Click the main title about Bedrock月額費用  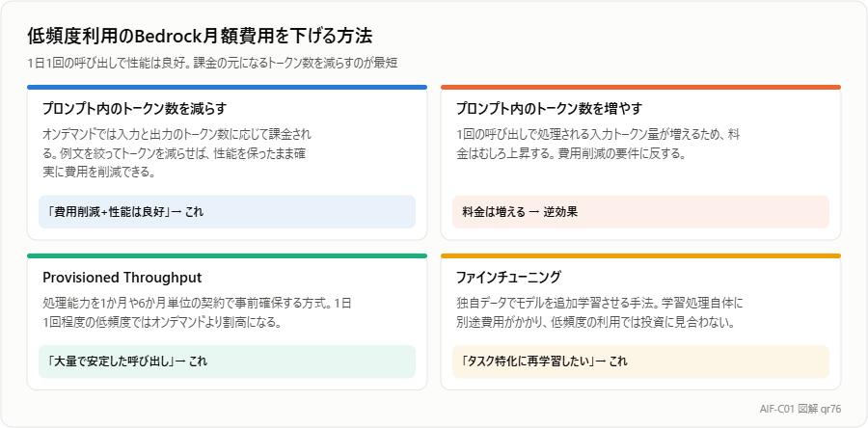tap(200, 36)
